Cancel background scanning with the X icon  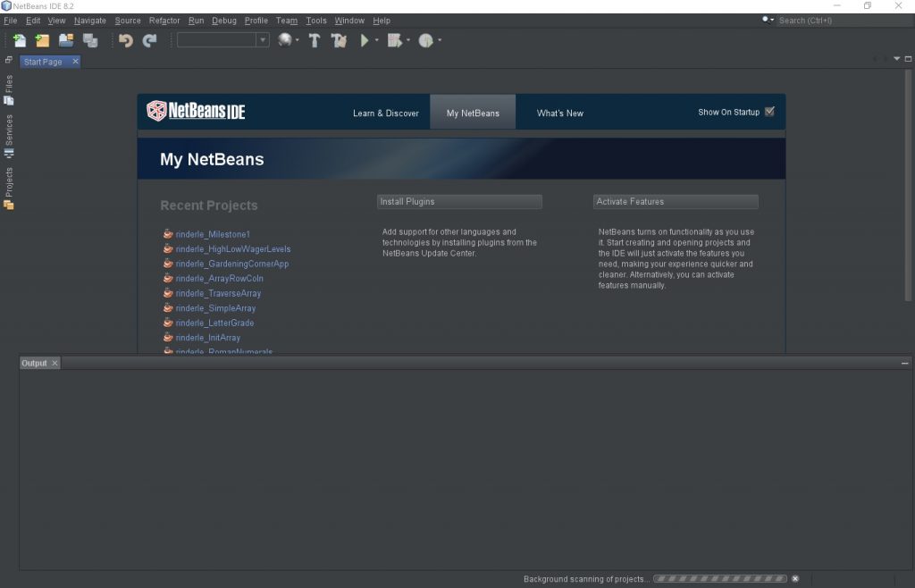[794, 579]
